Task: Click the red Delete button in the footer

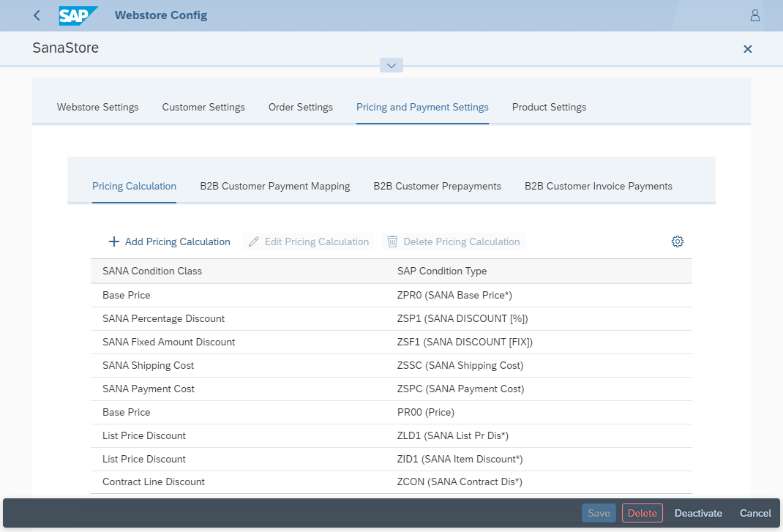Action: coord(642,513)
